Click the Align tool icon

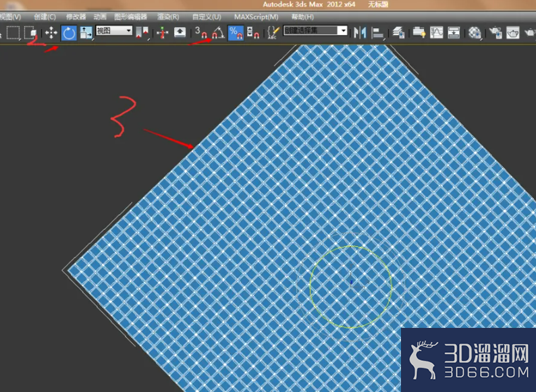point(378,33)
